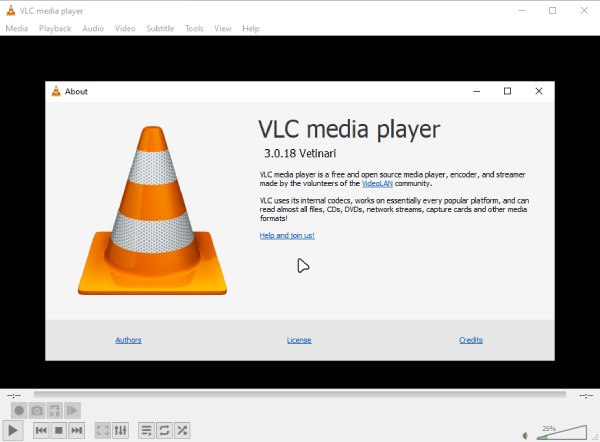Toggle fullscreen video mode
Image resolution: width=600 pixels, height=442 pixels.
(x=103, y=431)
